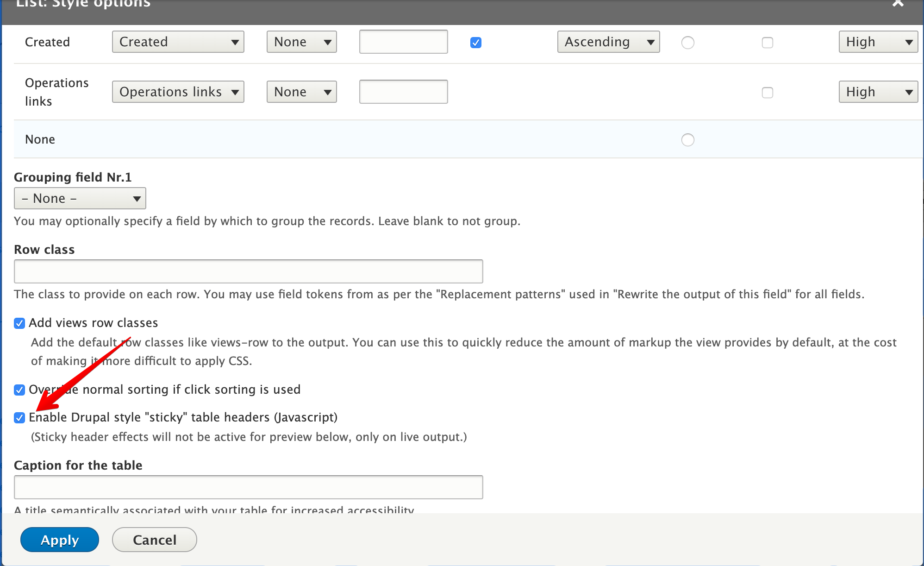Screen dimensions: 924x566
Task: Select the None row default sort radio
Action: 688,139
